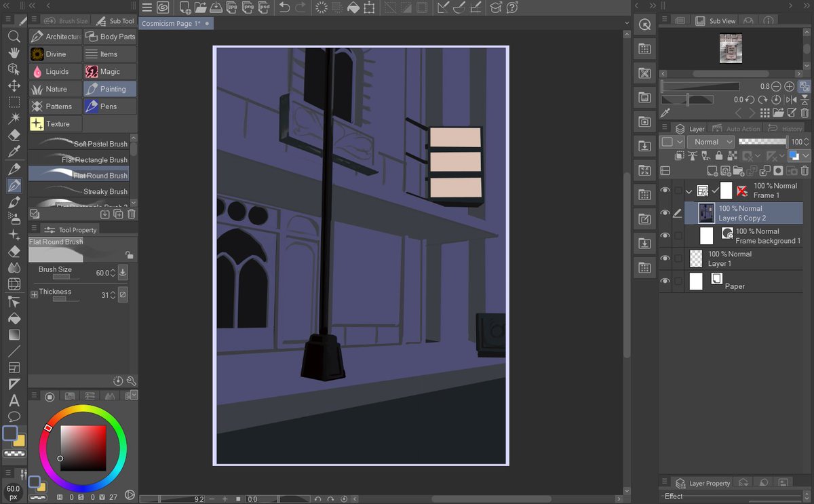
Task: Select the Eyedropper tool in left toolbar
Action: 14,152
